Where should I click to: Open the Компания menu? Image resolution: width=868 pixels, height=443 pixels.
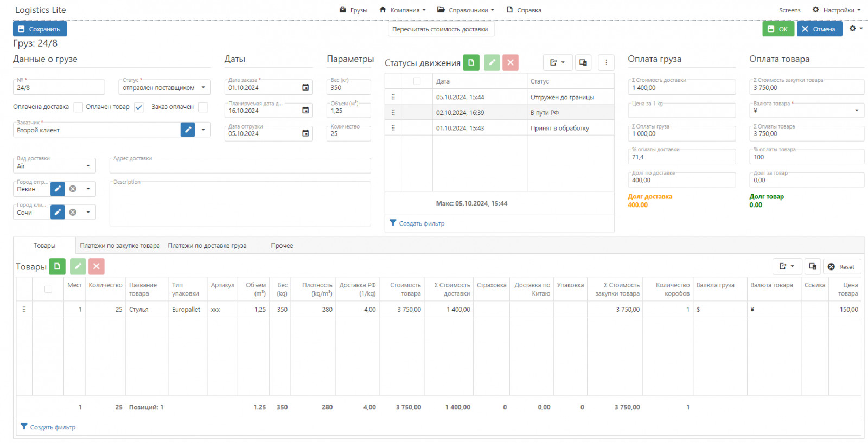click(x=402, y=10)
